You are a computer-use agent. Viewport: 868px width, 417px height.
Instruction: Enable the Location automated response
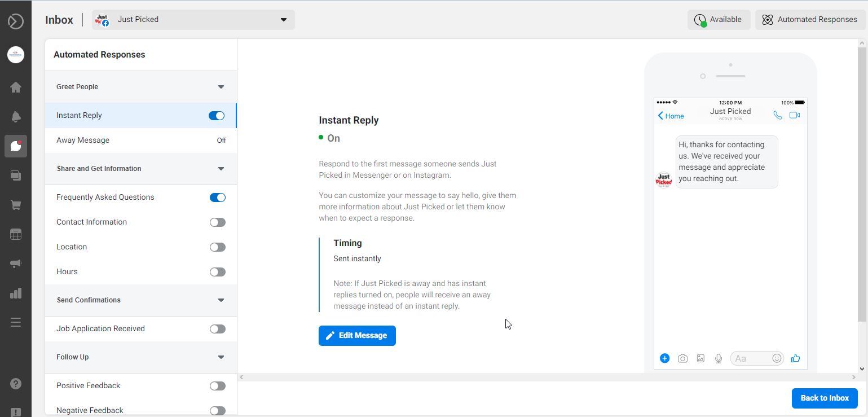point(217,247)
